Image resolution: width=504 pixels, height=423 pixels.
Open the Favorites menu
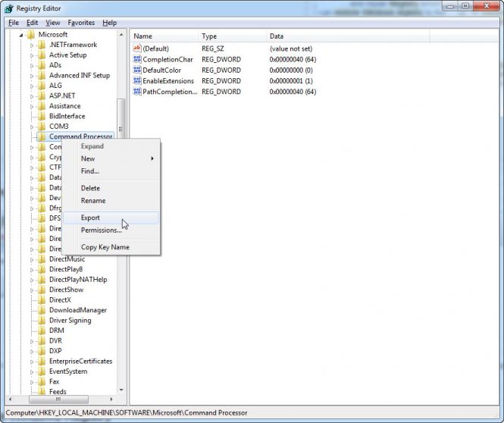(x=81, y=23)
